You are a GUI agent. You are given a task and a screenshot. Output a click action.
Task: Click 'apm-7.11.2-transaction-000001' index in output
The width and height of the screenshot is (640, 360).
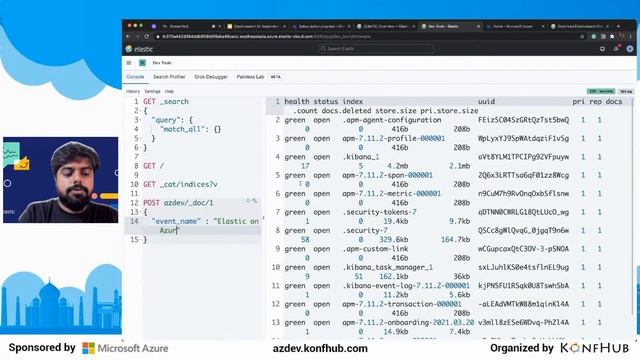click(x=402, y=304)
